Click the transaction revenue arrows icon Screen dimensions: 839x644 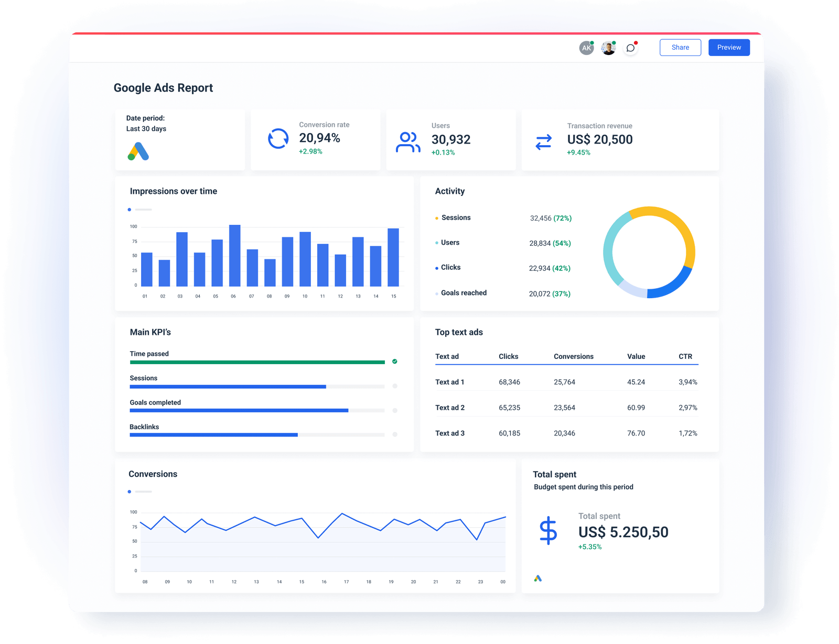coord(543,142)
